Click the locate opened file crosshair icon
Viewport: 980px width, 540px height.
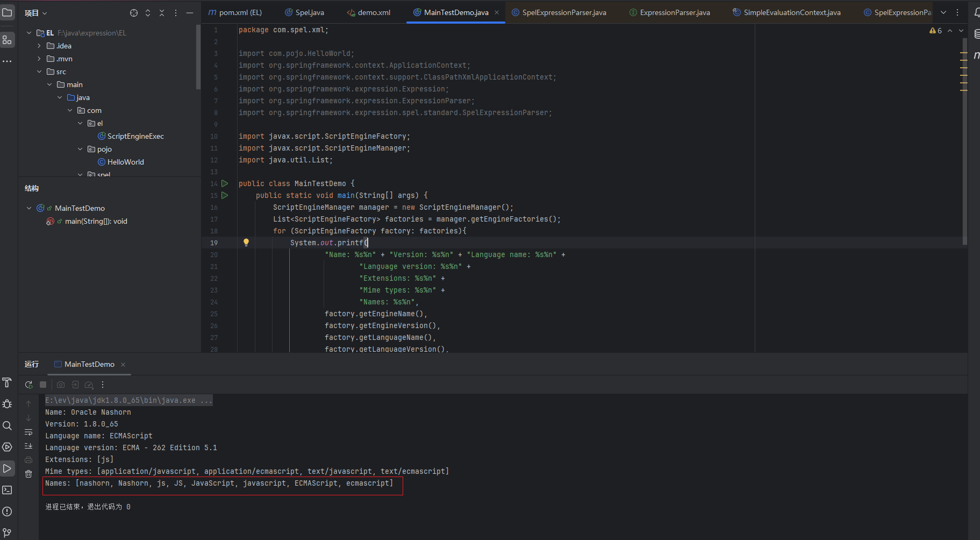[134, 13]
